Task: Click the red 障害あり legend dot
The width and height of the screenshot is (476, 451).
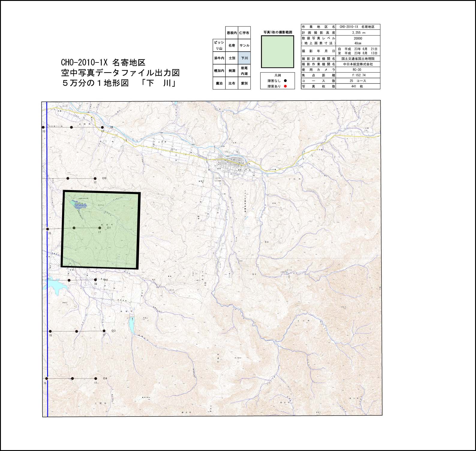Action: pos(285,86)
